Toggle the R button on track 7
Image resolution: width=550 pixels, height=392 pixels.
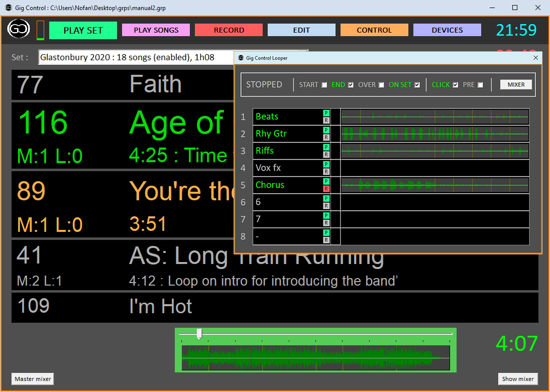[x=326, y=223]
